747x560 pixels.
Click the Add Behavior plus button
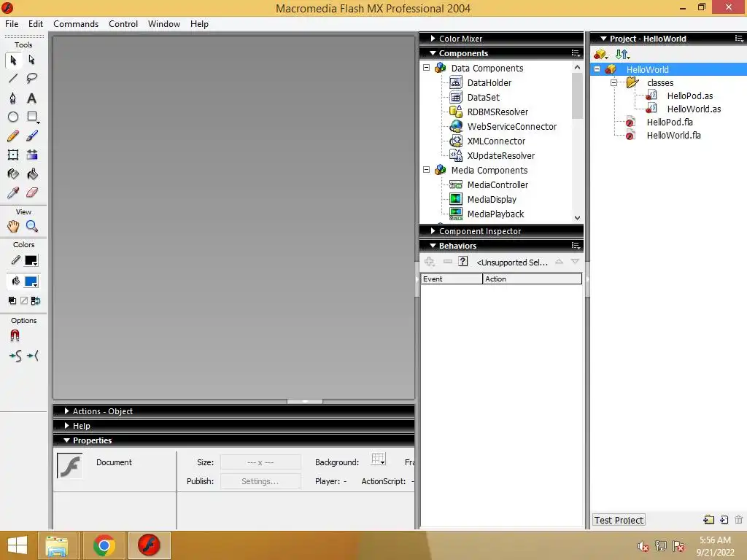[429, 262]
